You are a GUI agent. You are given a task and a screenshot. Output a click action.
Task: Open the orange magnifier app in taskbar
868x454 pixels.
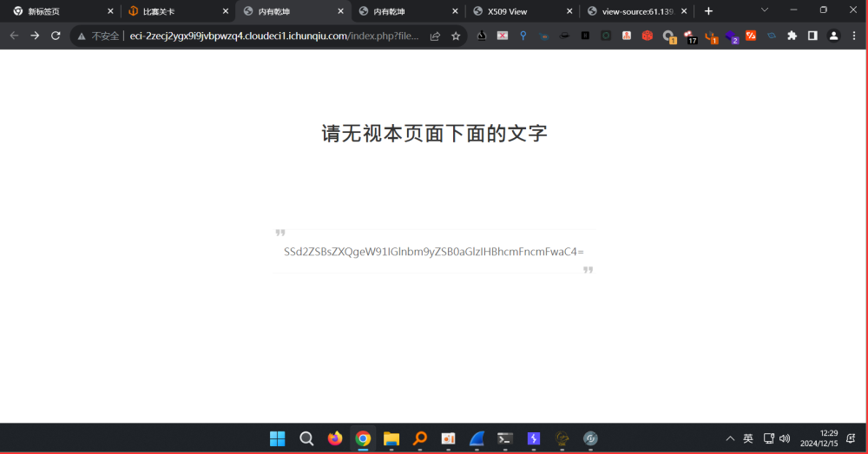point(420,438)
